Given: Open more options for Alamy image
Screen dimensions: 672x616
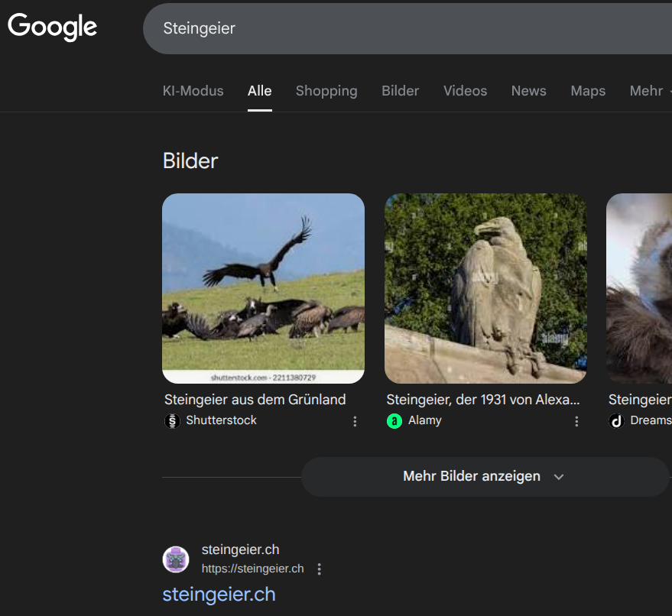Looking at the screenshot, I should click(x=577, y=422).
